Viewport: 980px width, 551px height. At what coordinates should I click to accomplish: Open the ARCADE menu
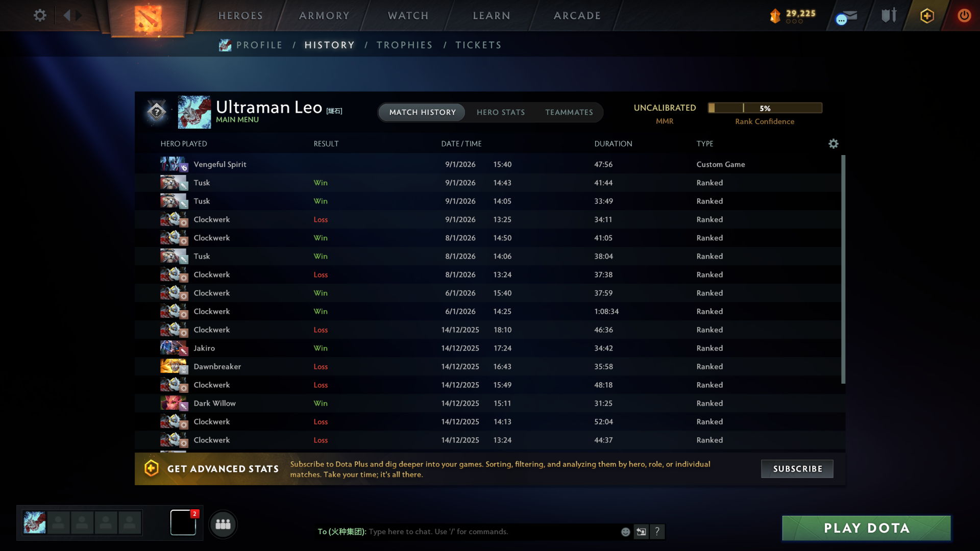(x=577, y=16)
